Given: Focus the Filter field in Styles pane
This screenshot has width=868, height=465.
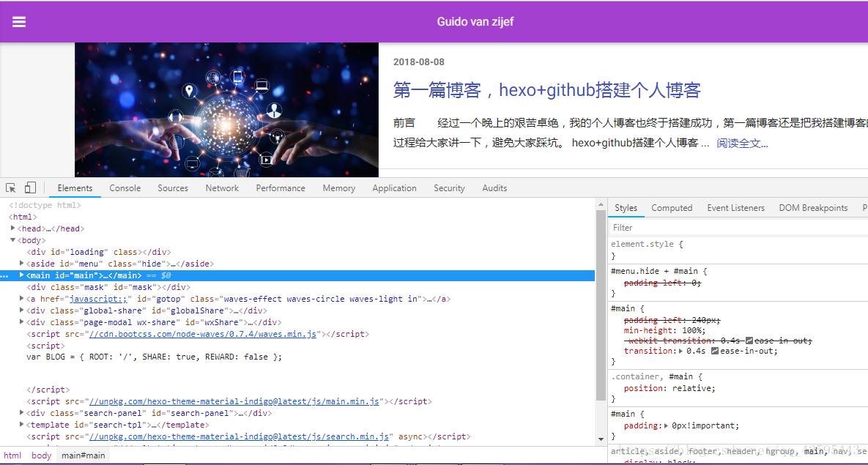Looking at the screenshot, I should coord(738,228).
